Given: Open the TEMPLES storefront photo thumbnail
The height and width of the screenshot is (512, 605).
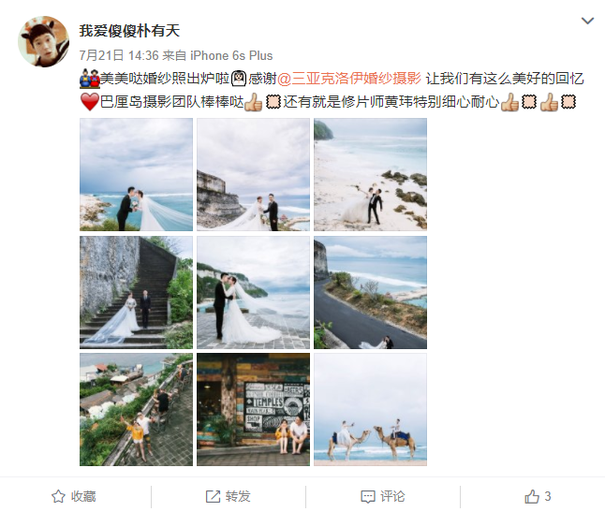Looking at the screenshot, I should pos(253,410).
